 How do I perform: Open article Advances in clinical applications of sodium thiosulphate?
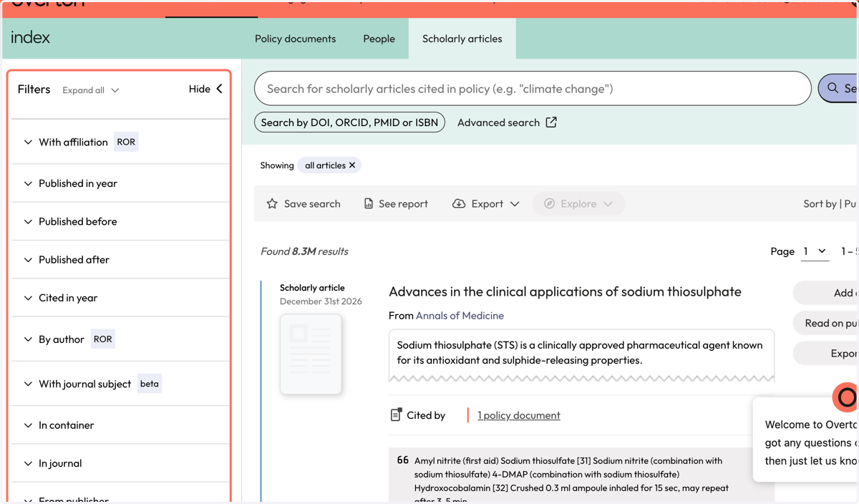[565, 291]
